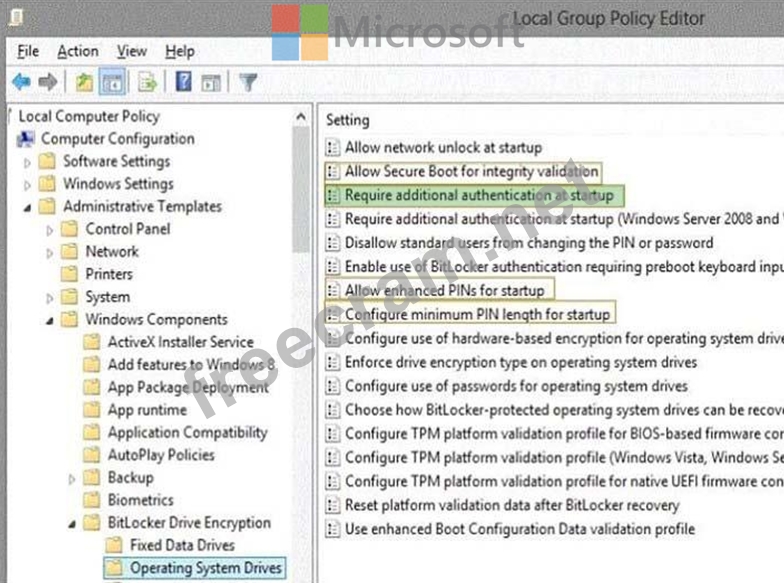Open the Action menu
Image resolution: width=784 pixels, height=583 pixels.
click(x=78, y=51)
